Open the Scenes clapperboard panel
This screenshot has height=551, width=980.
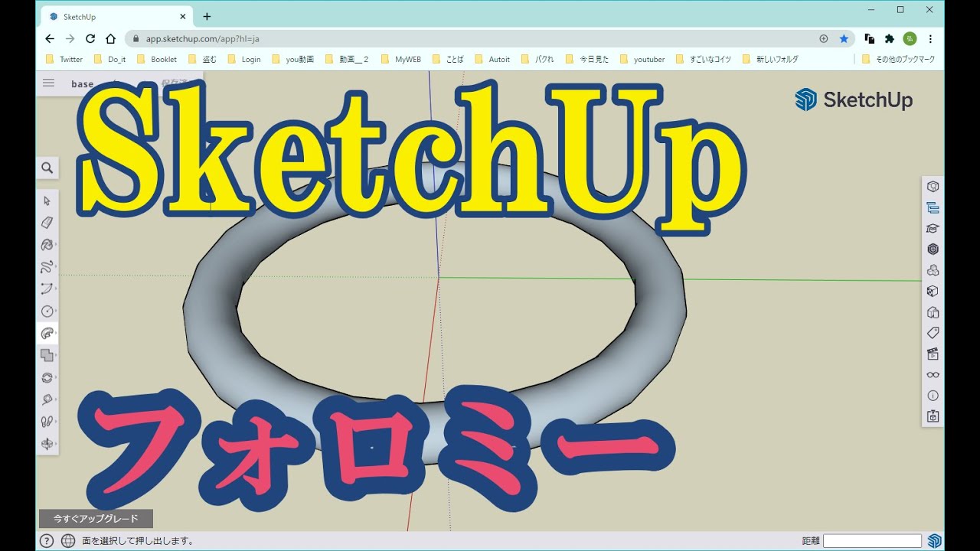[933, 354]
